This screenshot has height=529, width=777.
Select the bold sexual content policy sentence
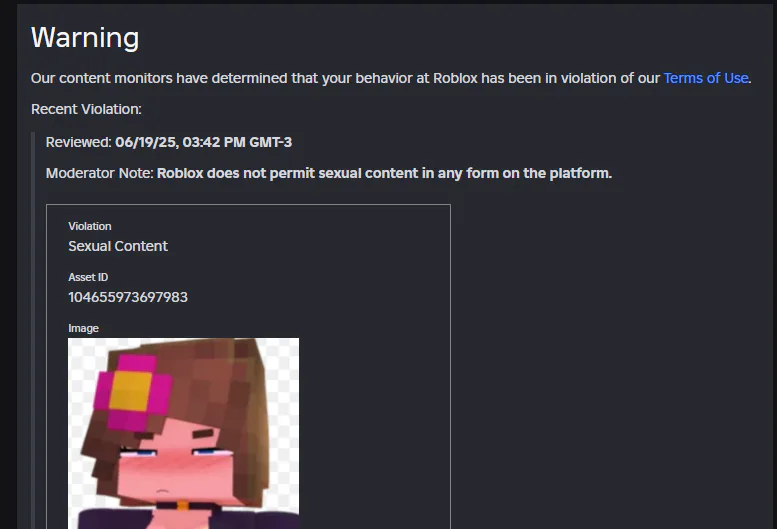point(384,173)
